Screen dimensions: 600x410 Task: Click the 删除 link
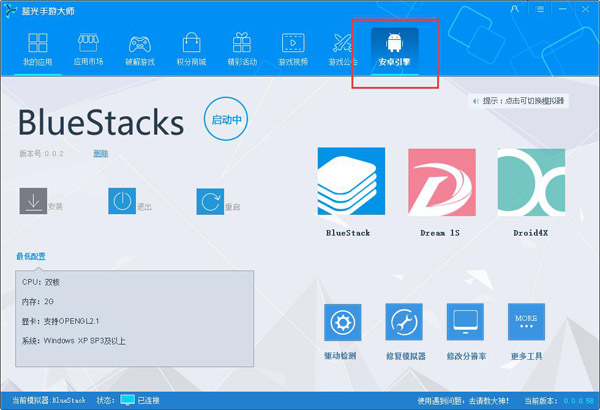click(101, 154)
